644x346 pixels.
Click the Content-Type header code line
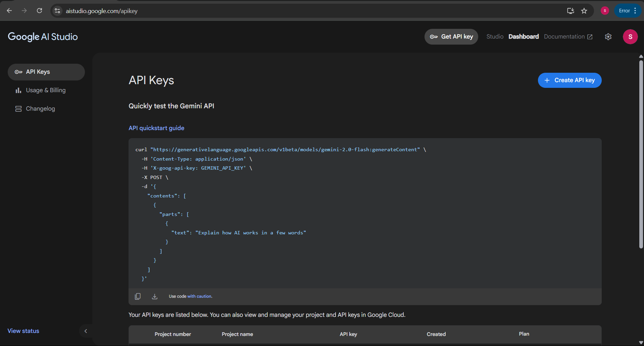tap(197, 159)
